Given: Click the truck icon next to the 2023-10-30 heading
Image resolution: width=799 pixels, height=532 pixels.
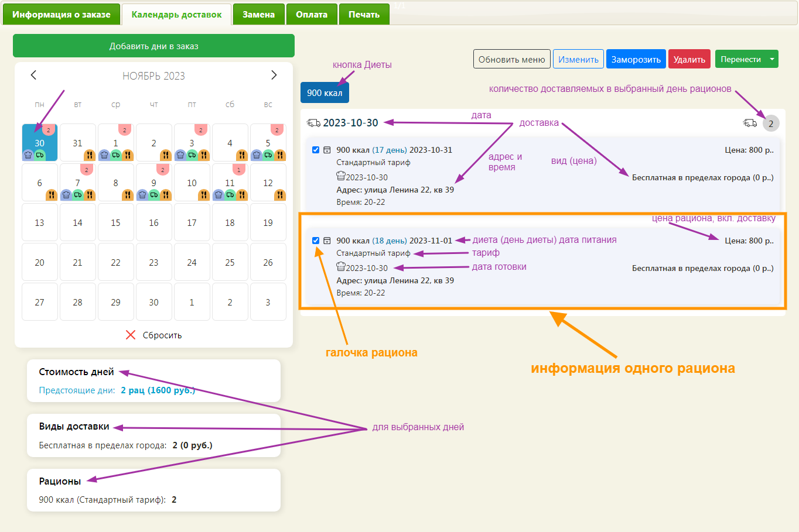Looking at the screenshot, I should click(313, 123).
